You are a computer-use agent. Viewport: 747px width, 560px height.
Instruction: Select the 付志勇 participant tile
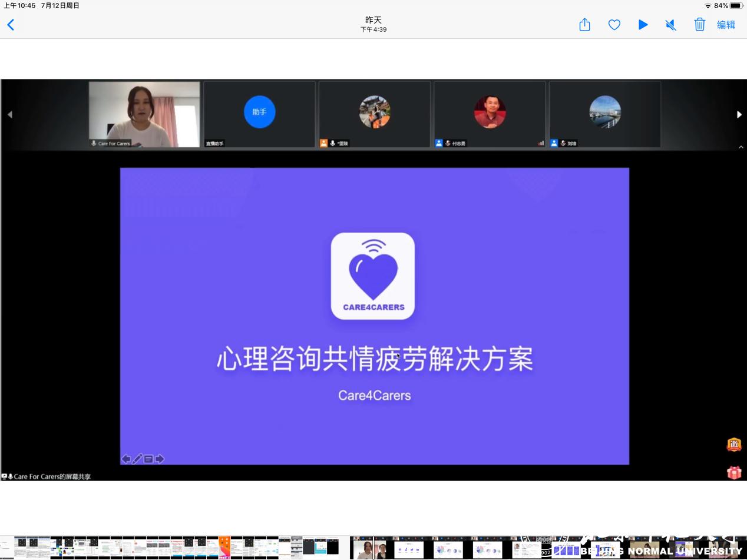[x=490, y=114]
